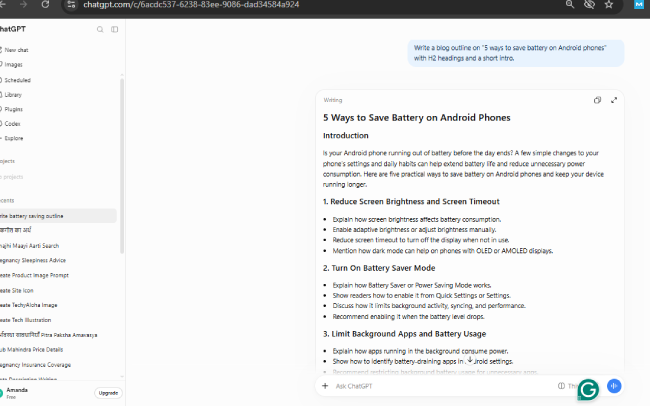Image resolution: width=650 pixels, height=406 pixels.
Task: Click the search chats magnifier icon
Action: pos(100,29)
